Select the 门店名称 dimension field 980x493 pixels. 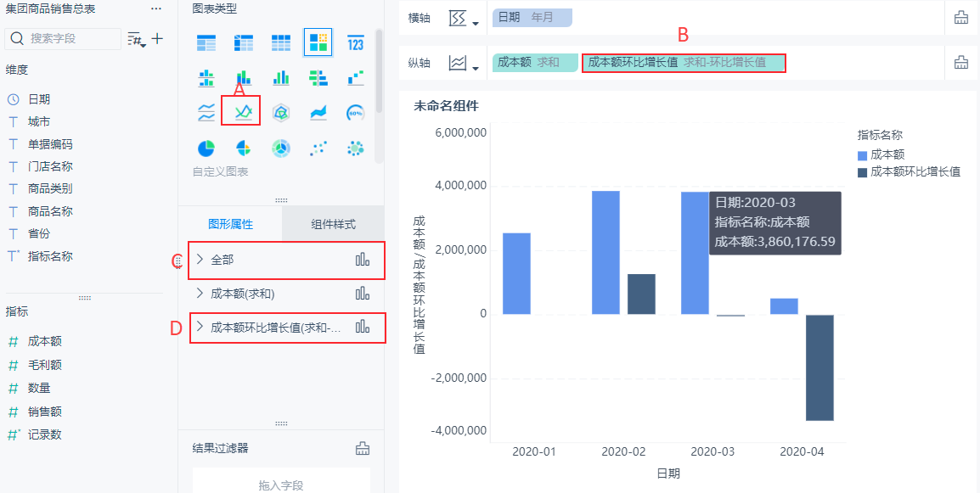coord(51,166)
